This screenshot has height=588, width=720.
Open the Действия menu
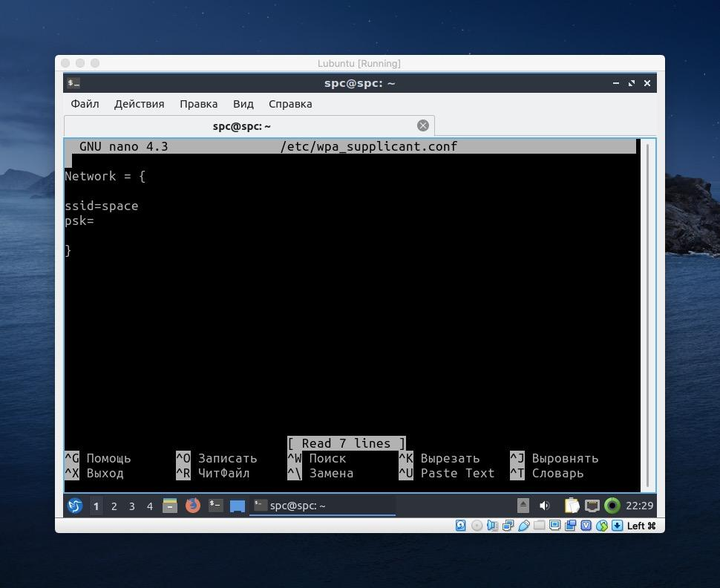click(x=139, y=104)
